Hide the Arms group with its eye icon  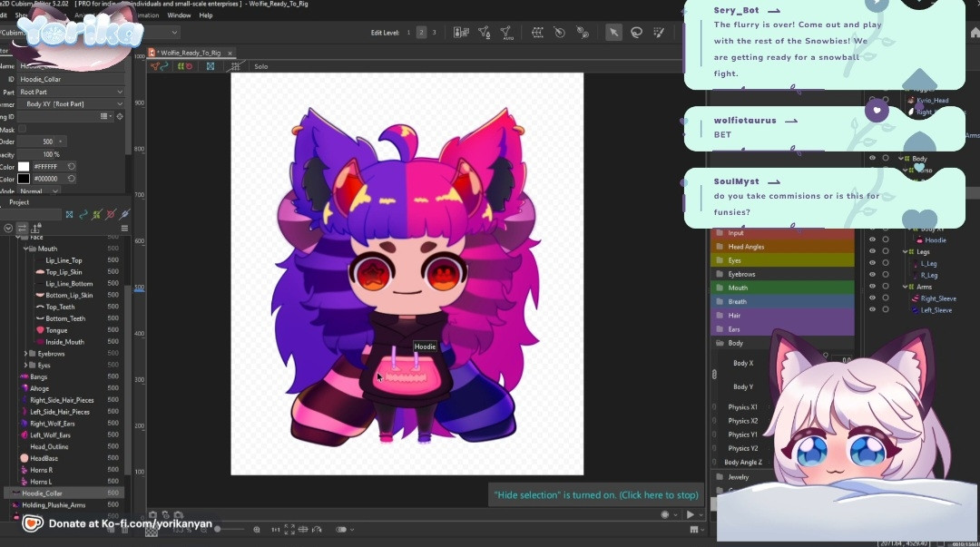tap(873, 287)
